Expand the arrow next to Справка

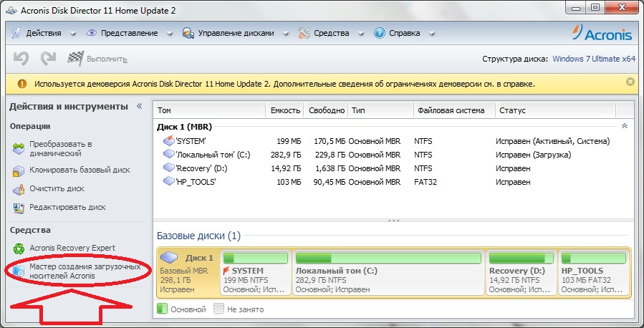(x=431, y=34)
